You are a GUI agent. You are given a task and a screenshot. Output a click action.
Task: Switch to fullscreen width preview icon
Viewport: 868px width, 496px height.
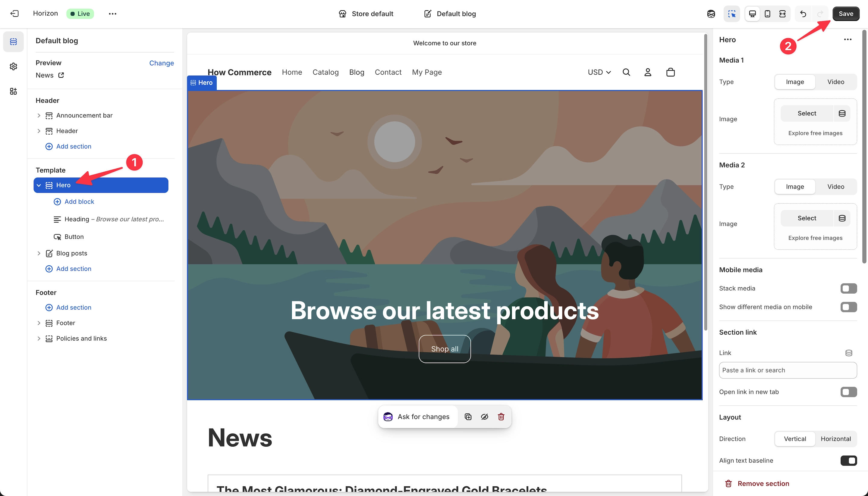point(782,14)
